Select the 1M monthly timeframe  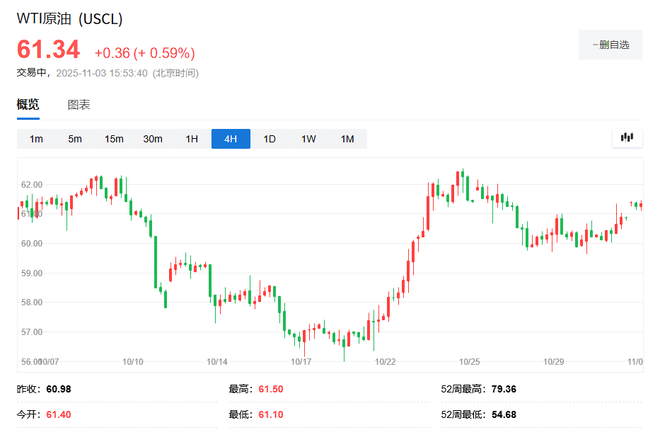(347, 139)
